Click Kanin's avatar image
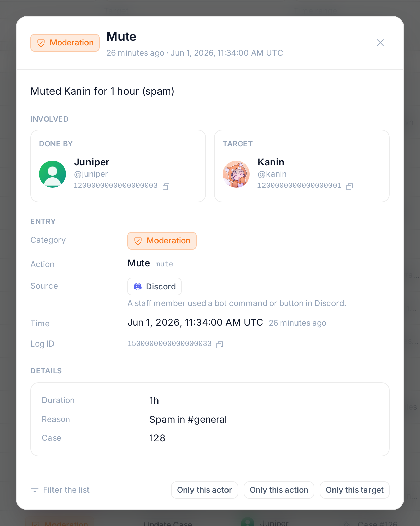420x526 pixels. coord(236,174)
